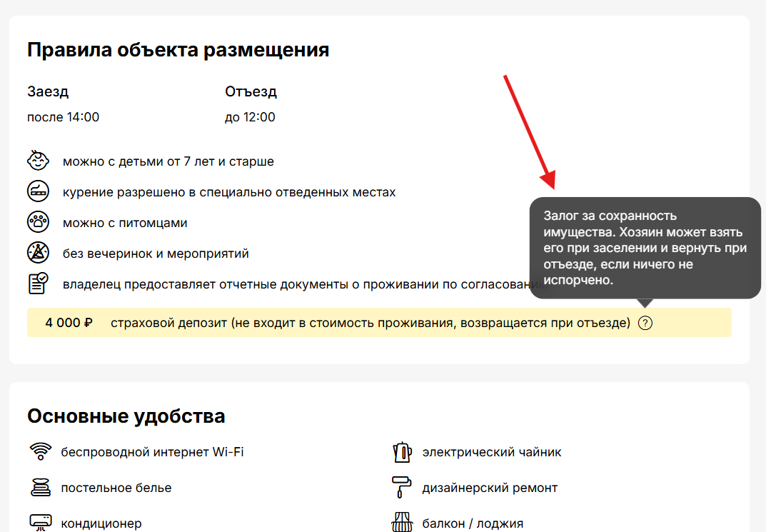Select the heading "Основные удобства"

click(x=126, y=416)
